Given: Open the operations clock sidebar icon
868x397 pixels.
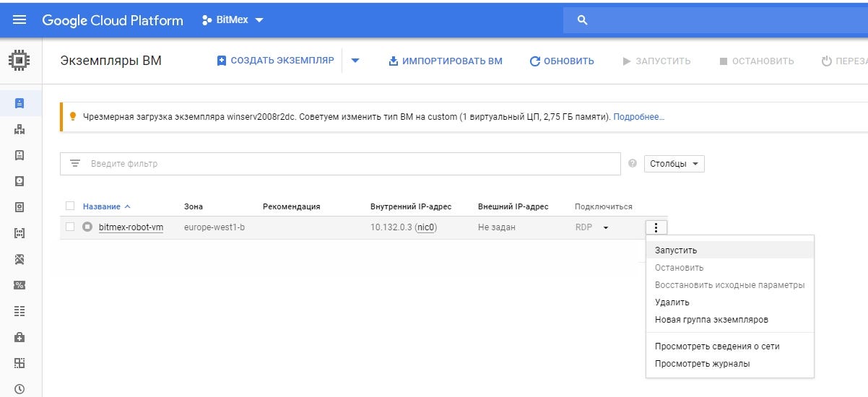Looking at the screenshot, I should (19, 389).
